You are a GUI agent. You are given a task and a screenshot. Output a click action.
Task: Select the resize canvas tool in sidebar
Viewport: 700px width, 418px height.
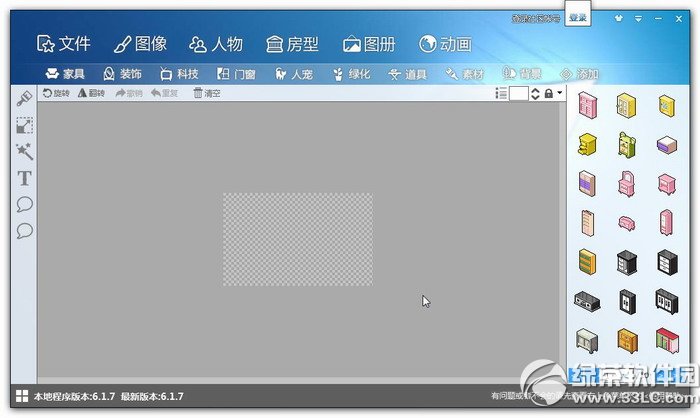click(x=24, y=125)
